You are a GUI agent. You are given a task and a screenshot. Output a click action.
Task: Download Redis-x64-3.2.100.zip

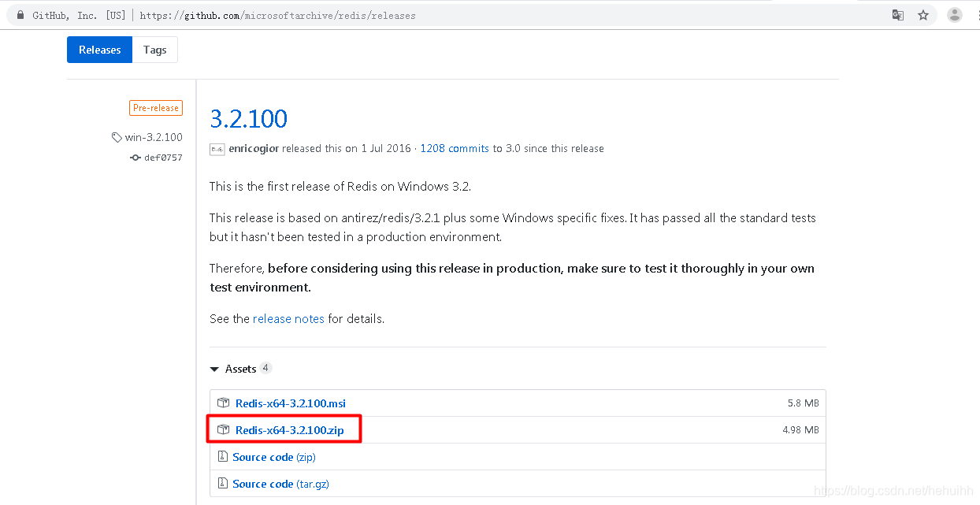point(290,430)
